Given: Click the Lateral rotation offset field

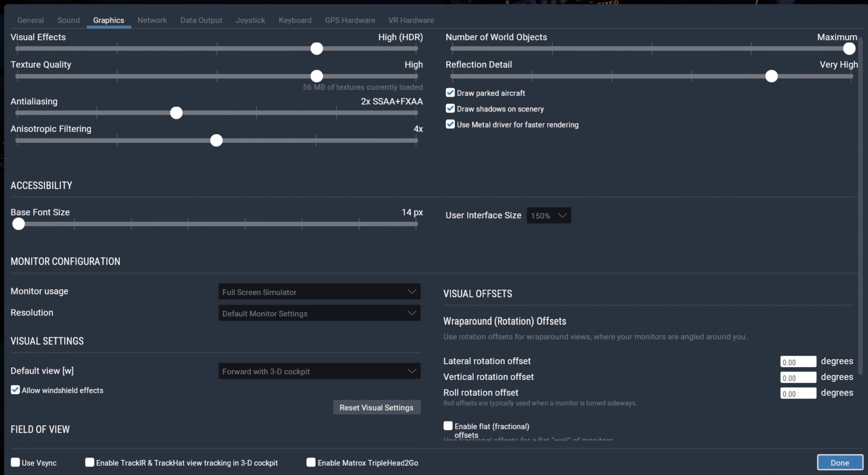Looking at the screenshot, I should [x=798, y=362].
